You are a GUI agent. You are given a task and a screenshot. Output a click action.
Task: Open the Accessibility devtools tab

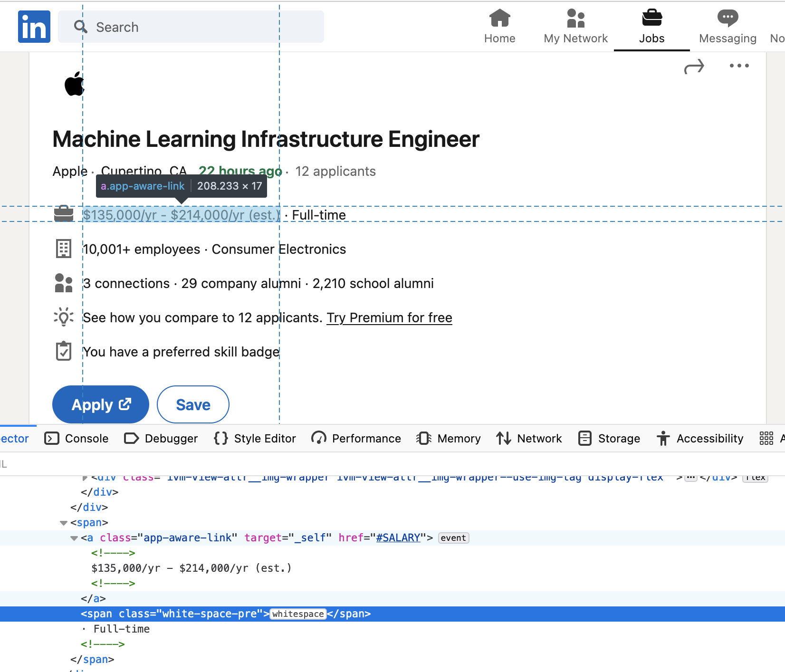(700, 438)
